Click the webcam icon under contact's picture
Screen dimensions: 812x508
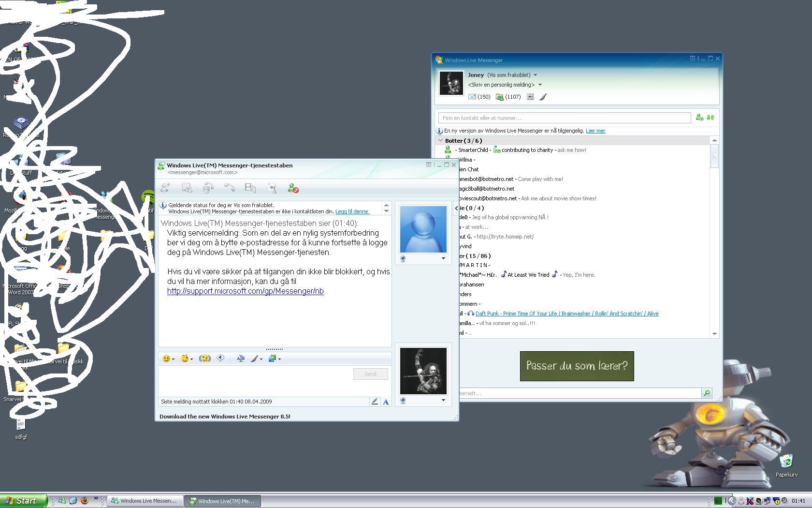(403, 259)
